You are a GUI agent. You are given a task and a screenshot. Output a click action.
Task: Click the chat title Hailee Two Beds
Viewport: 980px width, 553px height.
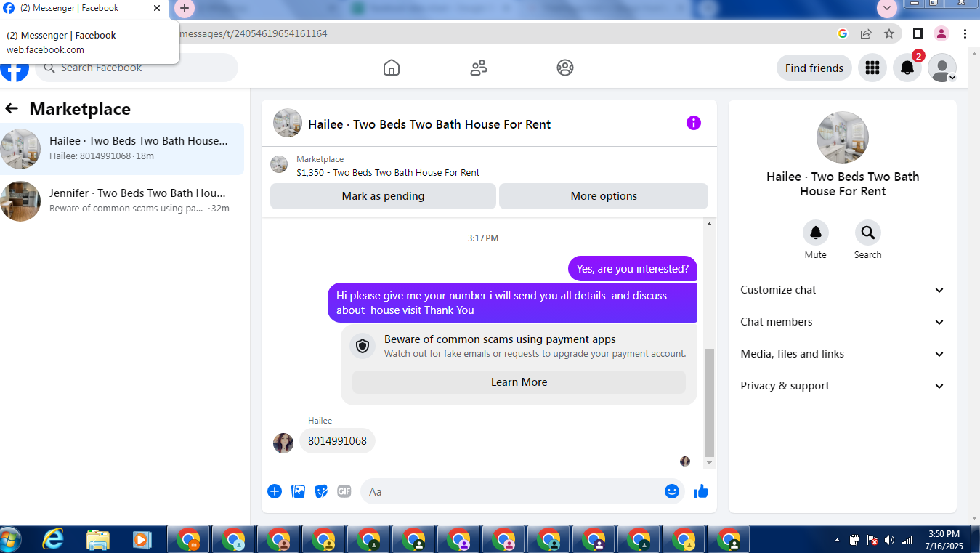coord(429,124)
